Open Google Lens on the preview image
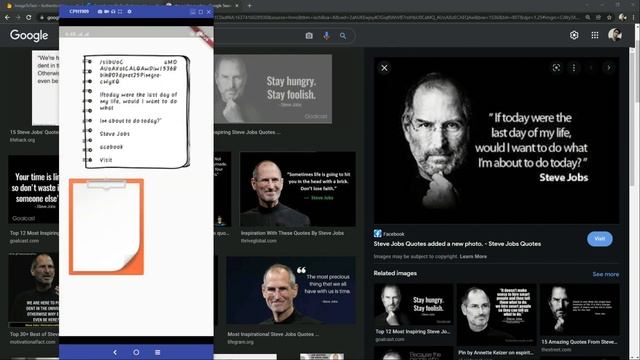Image resolution: width=640 pixels, height=360 pixels. 556,68
